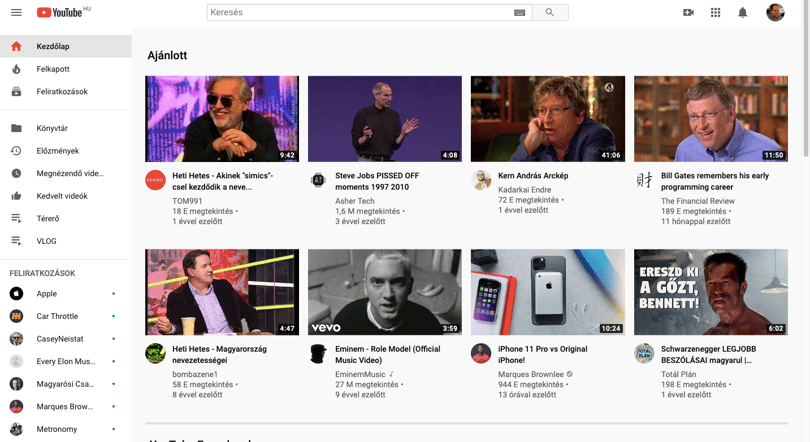810x442 pixels.
Task: Open the notifications bell
Action: coord(742,12)
